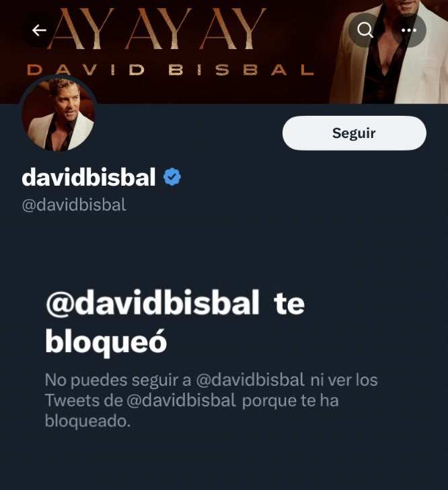Follow the account with the Seguir button
Screen dimensions: 448x490
click(354, 133)
